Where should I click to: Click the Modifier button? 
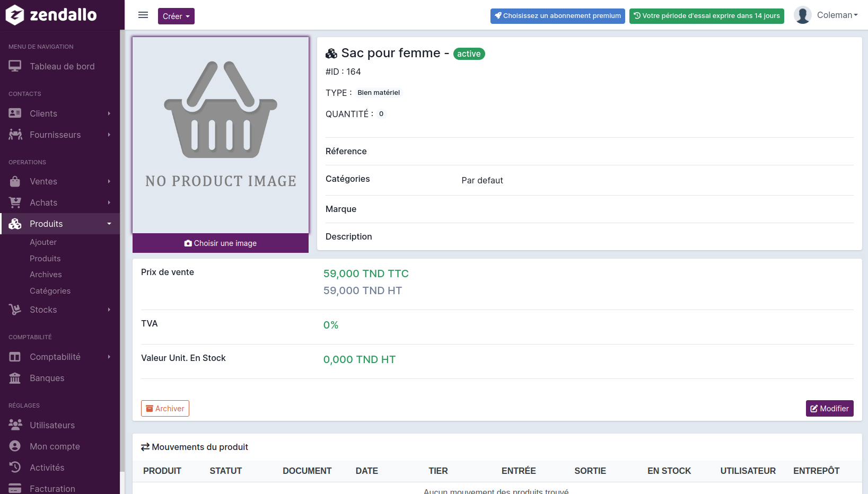tap(830, 409)
